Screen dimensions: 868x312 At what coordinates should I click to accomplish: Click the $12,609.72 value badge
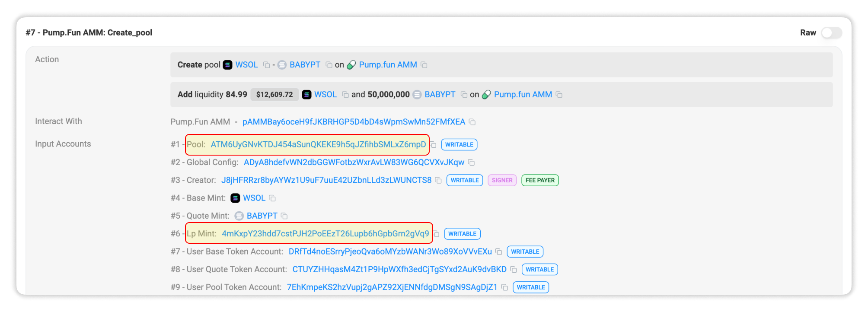tap(274, 95)
